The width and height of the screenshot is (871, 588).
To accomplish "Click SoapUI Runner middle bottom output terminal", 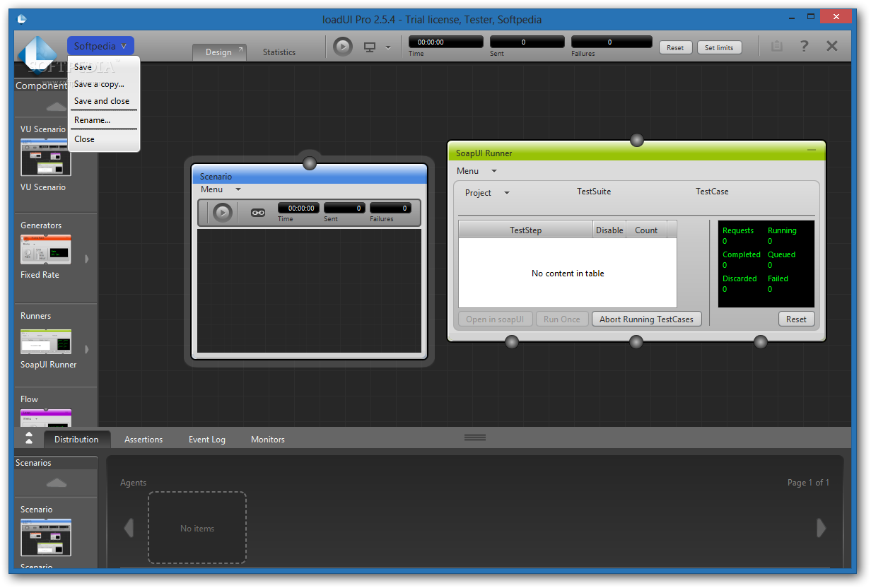I will click(x=636, y=342).
